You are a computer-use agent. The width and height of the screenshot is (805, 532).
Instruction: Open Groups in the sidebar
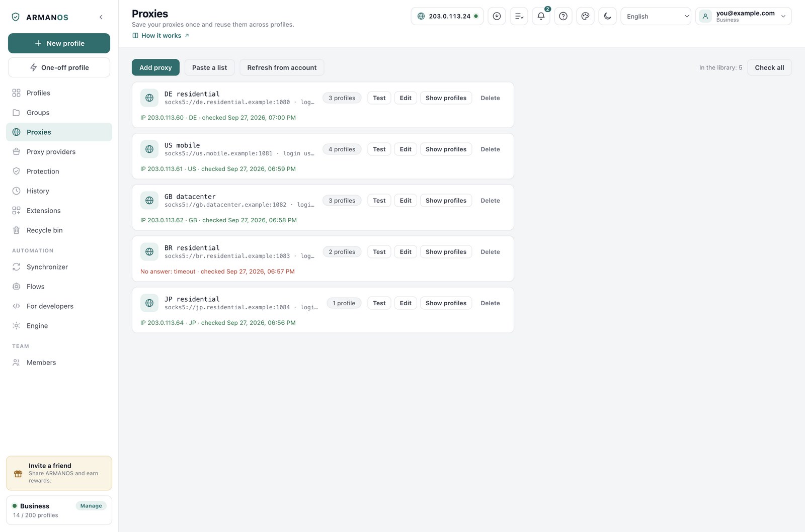coord(59,113)
